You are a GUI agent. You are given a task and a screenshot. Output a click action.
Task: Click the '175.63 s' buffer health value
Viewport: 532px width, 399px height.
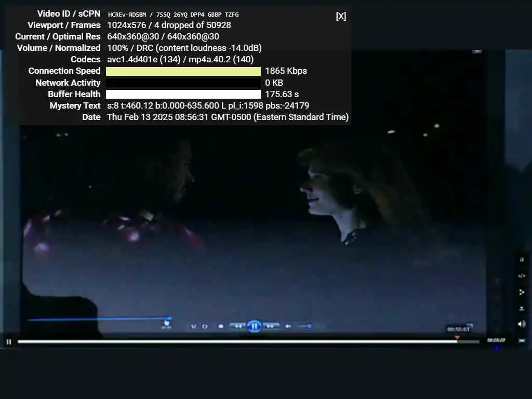coord(282,95)
